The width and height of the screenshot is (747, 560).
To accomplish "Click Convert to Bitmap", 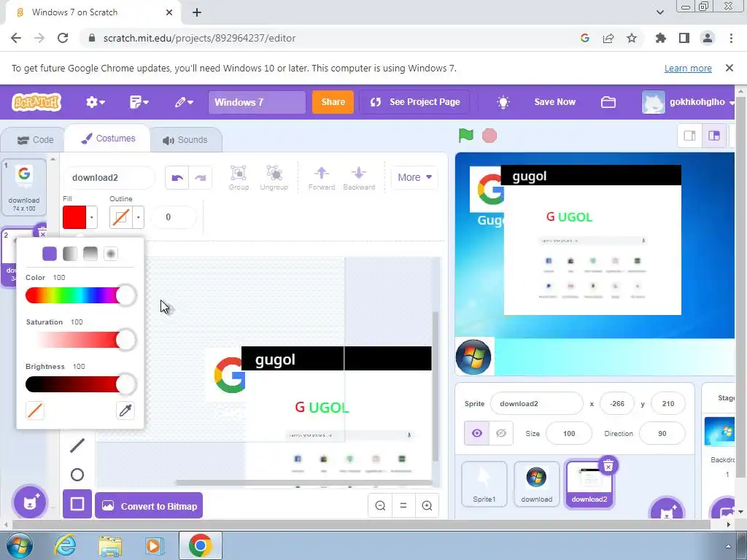I will coord(149,506).
